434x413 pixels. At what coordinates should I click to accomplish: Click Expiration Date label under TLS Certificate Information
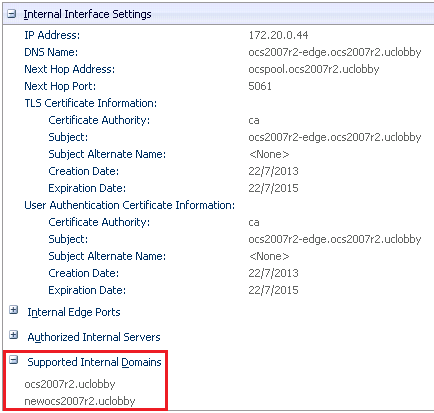coord(87,188)
